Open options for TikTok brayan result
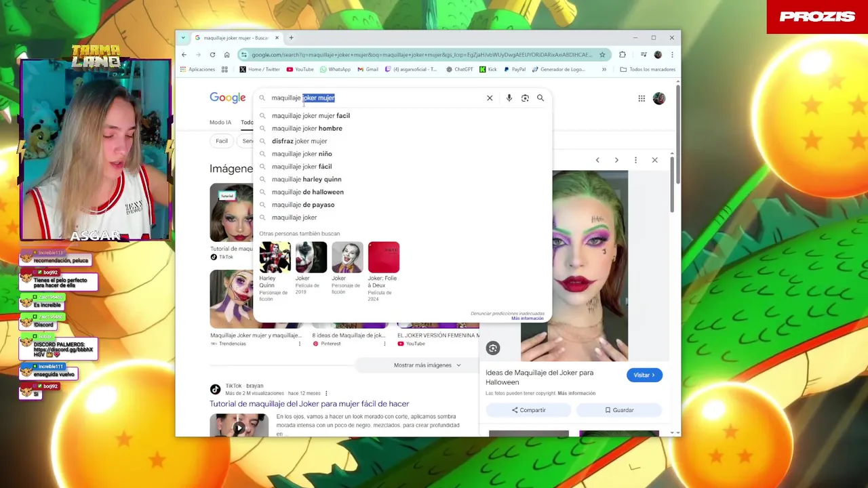 click(326, 393)
